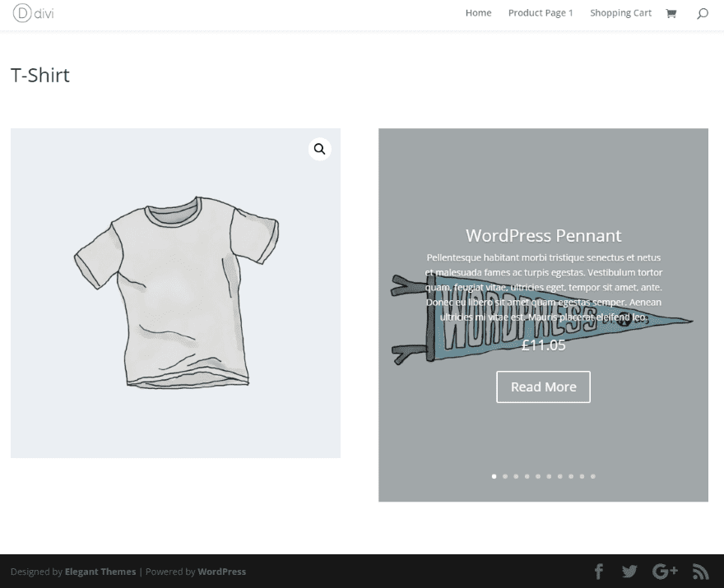Select the last slider dot

593,476
